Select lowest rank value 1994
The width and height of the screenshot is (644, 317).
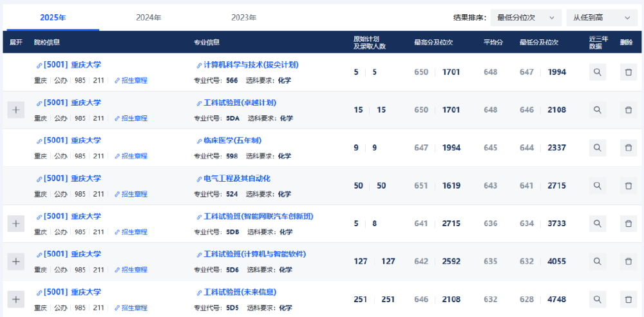(557, 72)
